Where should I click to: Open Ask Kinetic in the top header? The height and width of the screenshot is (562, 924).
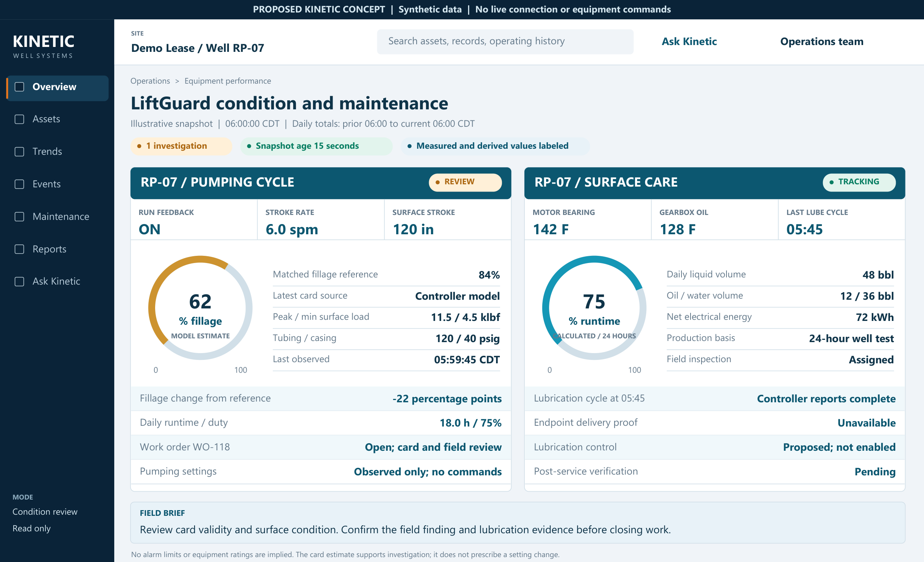[689, 42]
